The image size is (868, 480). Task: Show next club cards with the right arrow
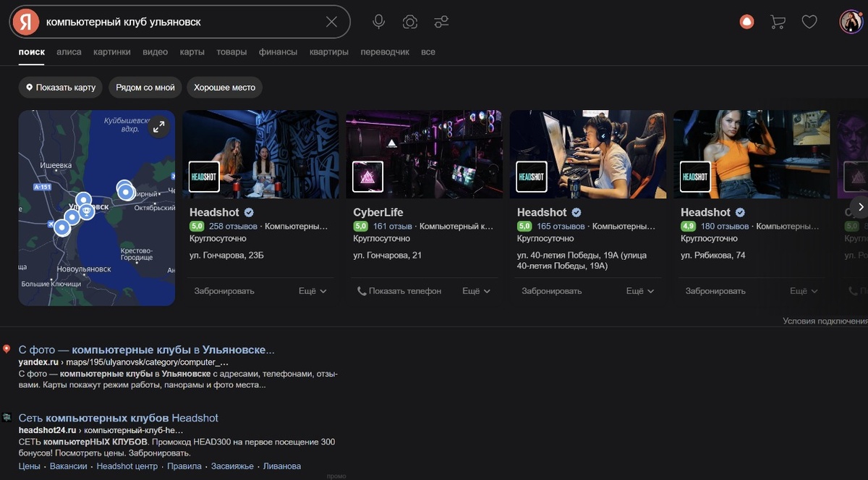click(861, 206)
